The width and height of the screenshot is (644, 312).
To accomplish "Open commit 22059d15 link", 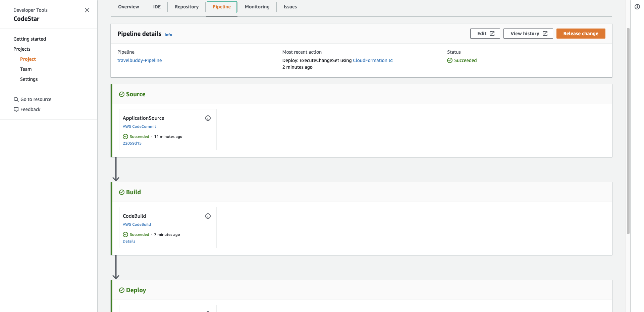I will (x=132, y=143).
